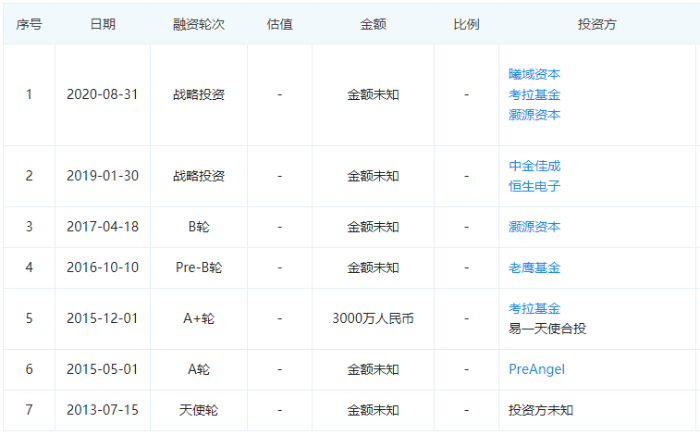Open the 曦域资本 investor link
This screenshot has width=700, height=435.
(534, 74)
